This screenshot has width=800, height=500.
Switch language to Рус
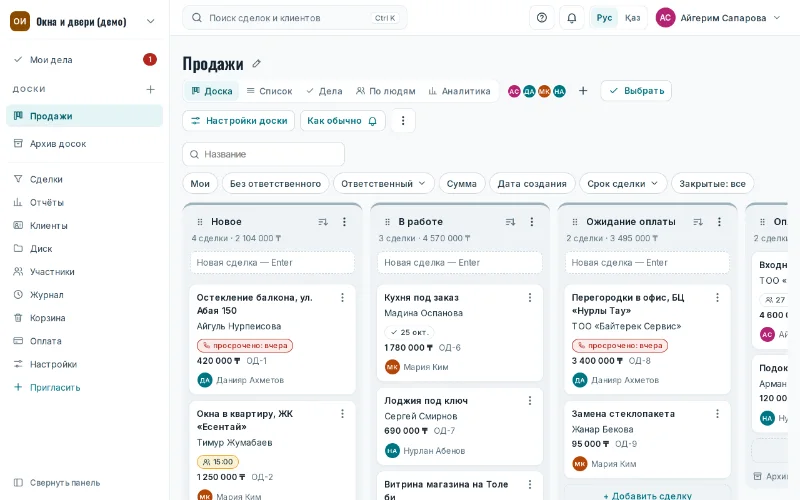pyautogui.click(x=604, y=18)
